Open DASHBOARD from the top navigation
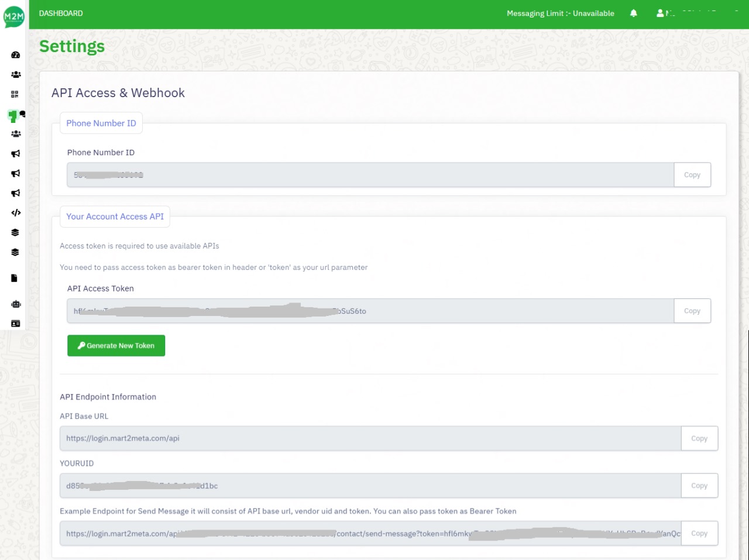The height and width of the screenshot is (560, 749). [60, 13]
